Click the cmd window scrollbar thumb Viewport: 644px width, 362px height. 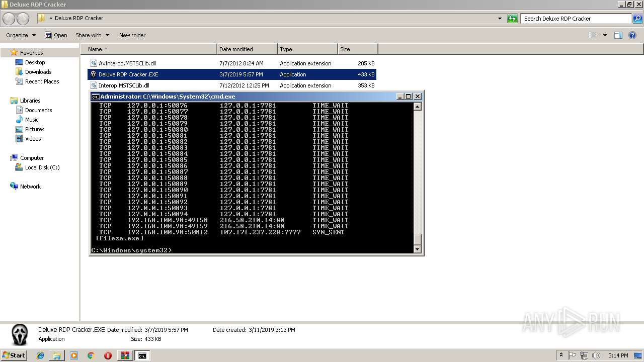pyautogui.click(x=417, y=239)
